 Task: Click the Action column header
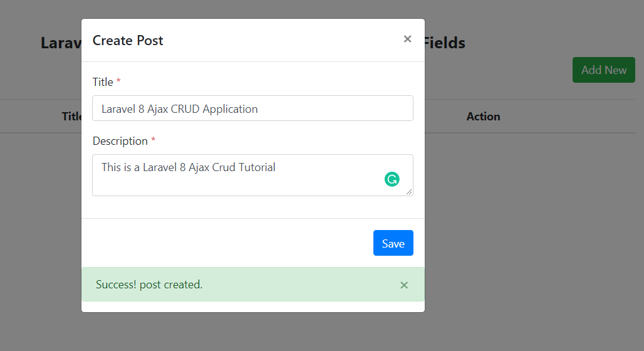[x=483, y=117]
